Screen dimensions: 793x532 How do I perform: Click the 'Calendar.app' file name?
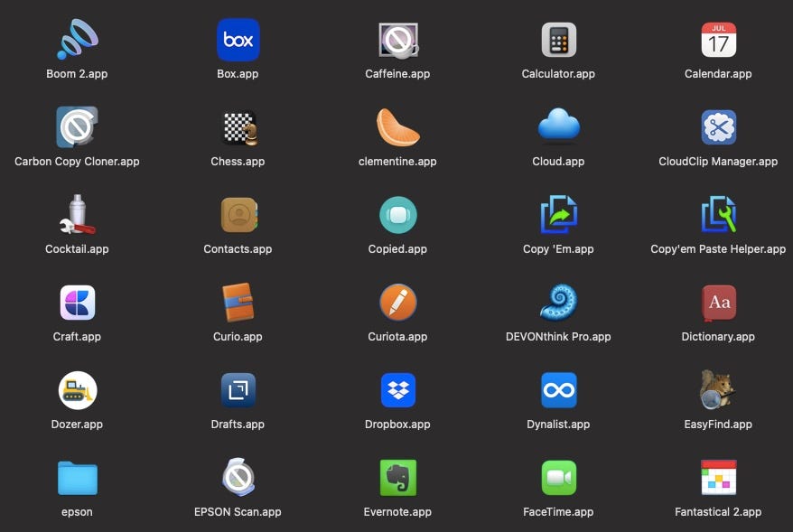[x=718, y=74]
